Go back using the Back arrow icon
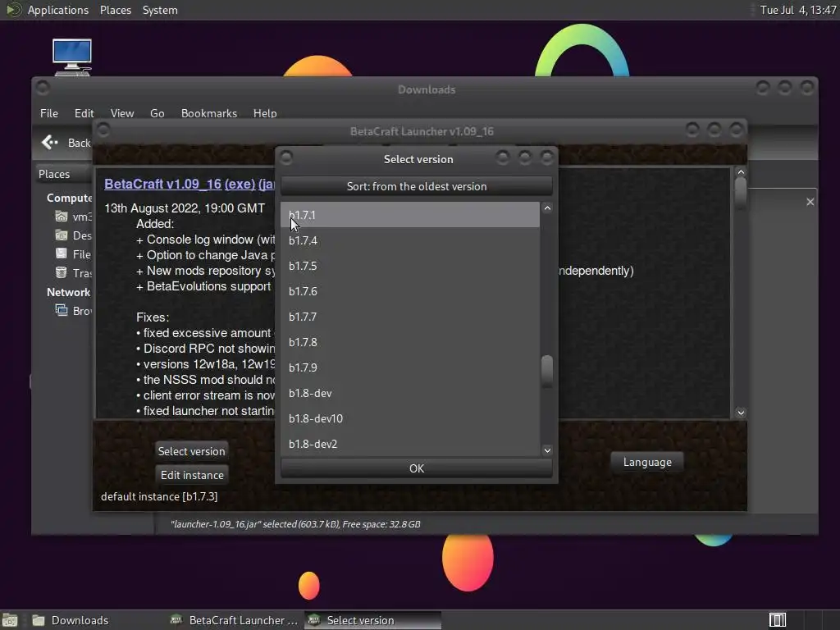840x630 pixels. [50, 142]
